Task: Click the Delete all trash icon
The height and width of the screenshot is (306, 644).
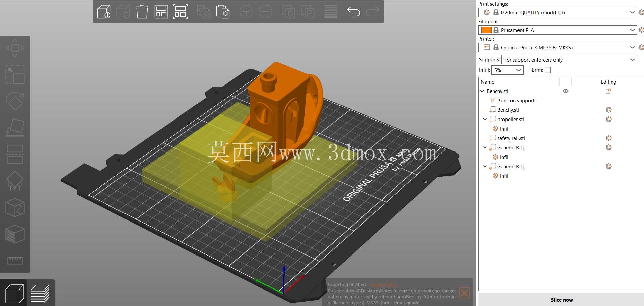Action: (x=142, y=12)
